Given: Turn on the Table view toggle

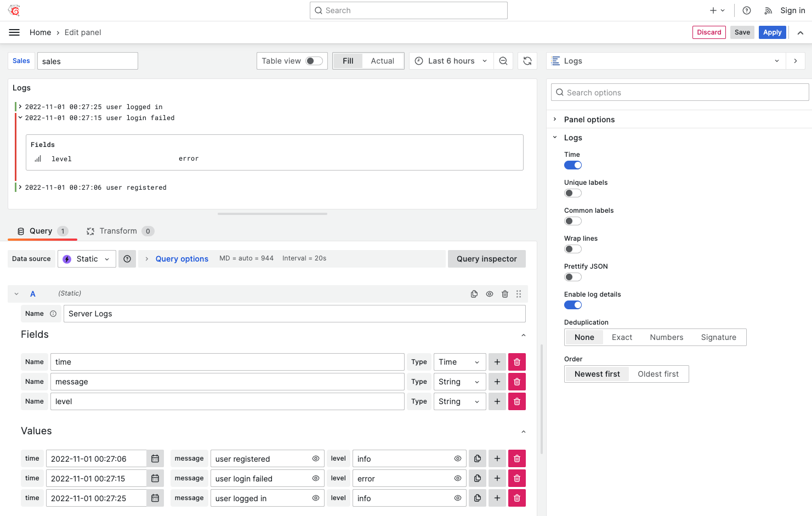Looking at the screenshot, I should (x=314, y=61).
